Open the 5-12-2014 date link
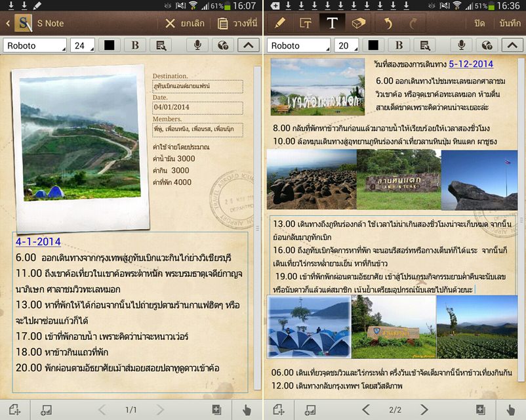526x420 pixels. pos(471,64)
